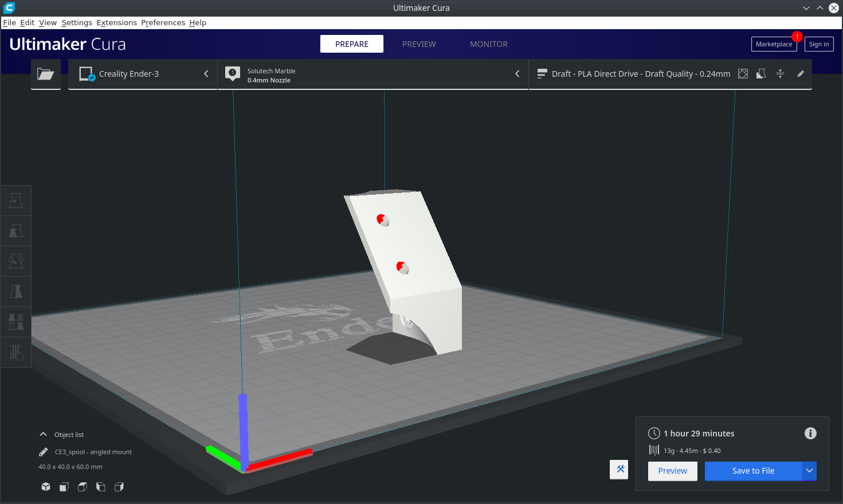Click the 1 hour 29 minutes estimate
843x504 pixels.
pyautogui.click(x=699, y=434)
